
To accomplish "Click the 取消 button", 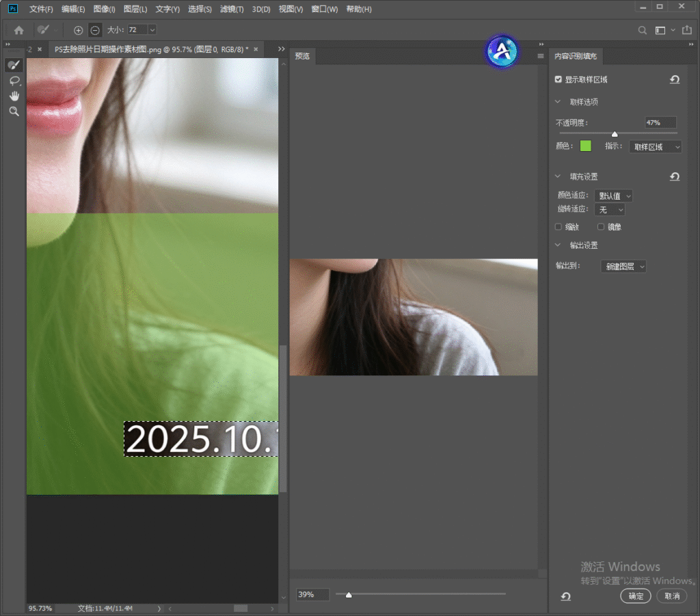I will click(672, 596).
